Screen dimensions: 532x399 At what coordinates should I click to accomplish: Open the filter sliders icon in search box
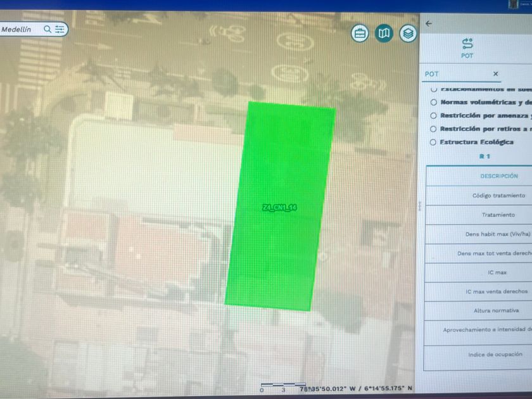click(x=60, y=30)
